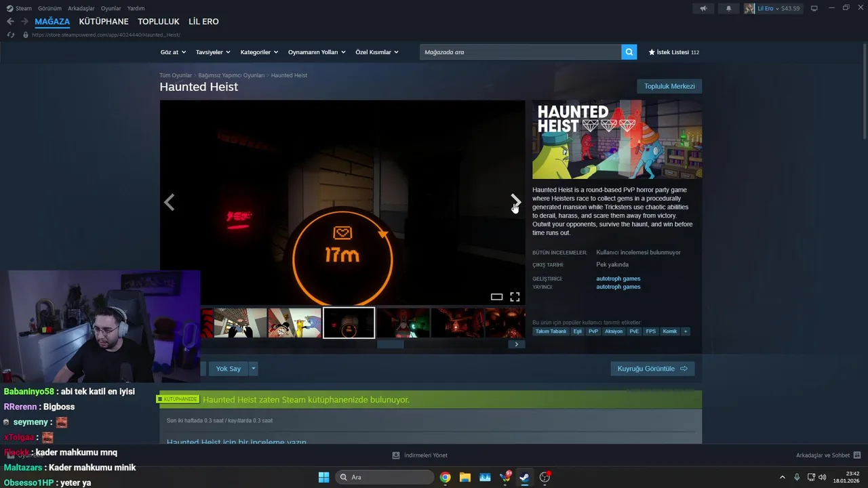Open the Windows Start menu
The height and width of the screenshot is (488, 868).
323,477
